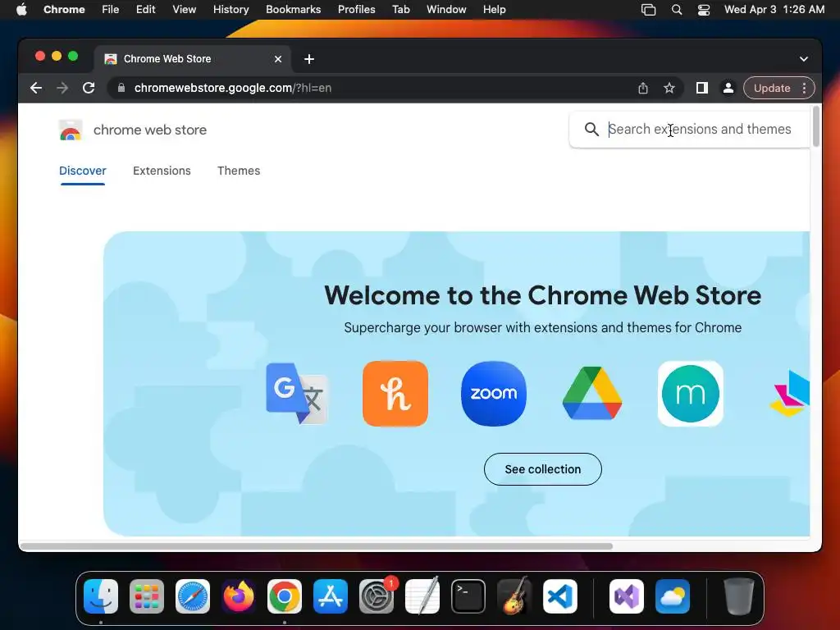This screenshot has width=840, height=630.
Task: Open the Profiles menu
Action: point(356,10)
